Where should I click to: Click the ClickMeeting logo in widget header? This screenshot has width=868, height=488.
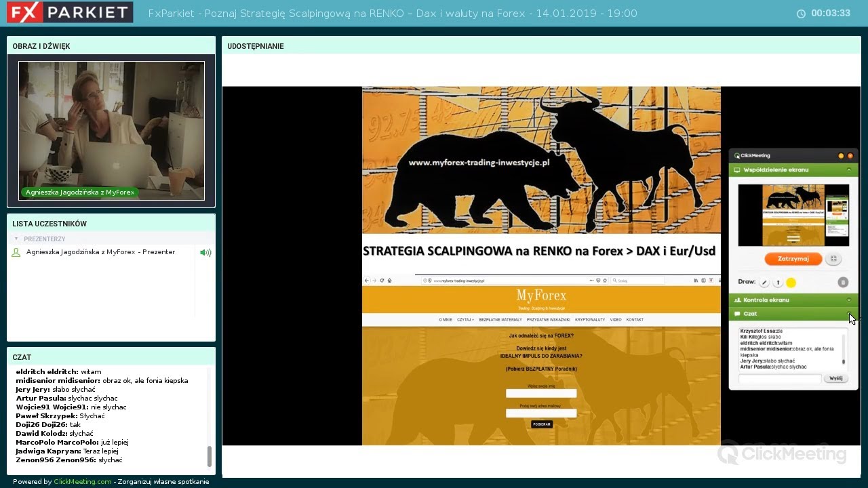click(x=752, y=156)
